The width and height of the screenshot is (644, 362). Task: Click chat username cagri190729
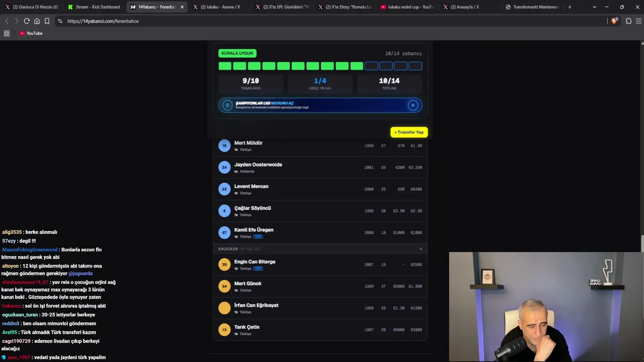tap(17, 341)
